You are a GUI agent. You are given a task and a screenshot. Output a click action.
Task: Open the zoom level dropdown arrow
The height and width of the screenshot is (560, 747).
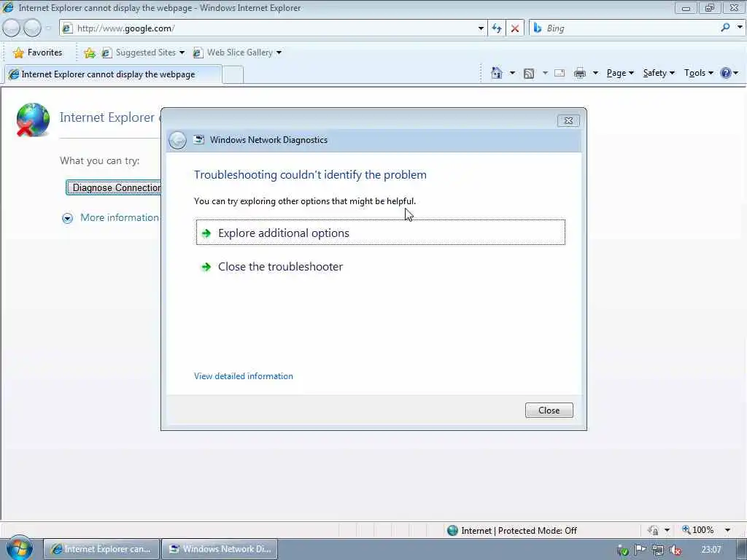[727, 530]
